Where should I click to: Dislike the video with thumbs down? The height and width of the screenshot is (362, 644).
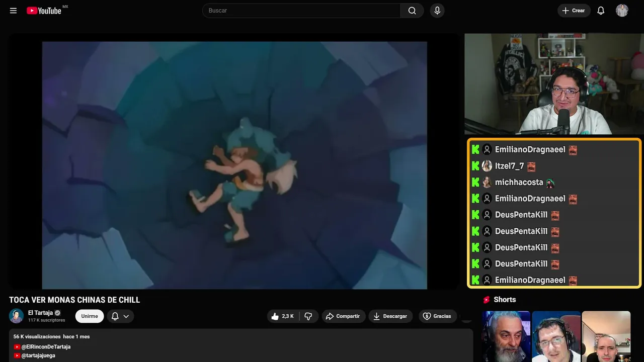click(308, 316)
